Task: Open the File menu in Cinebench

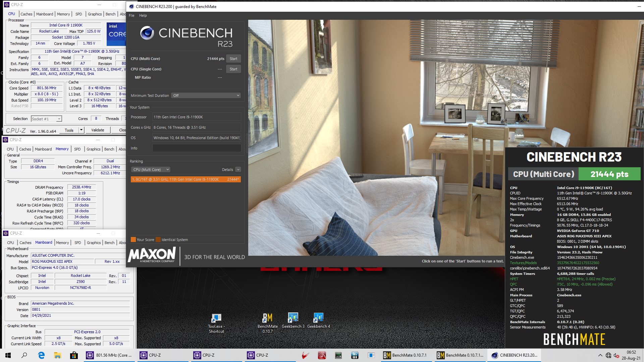Action: 131,15
